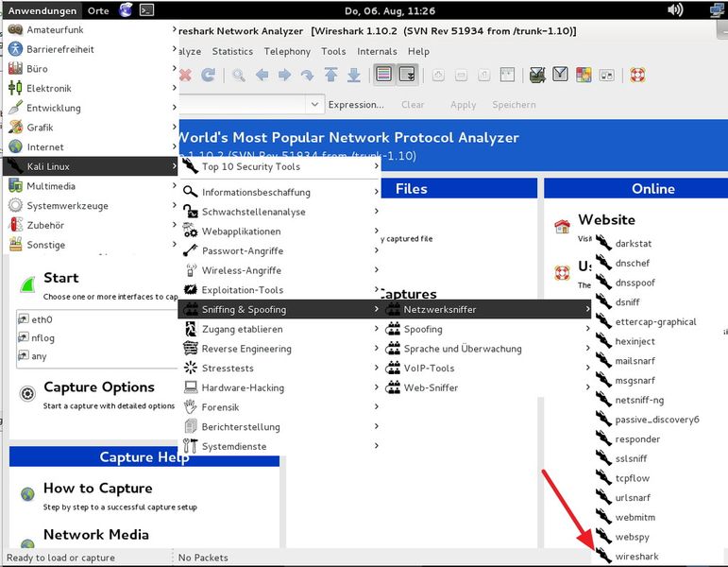Open the capture filters icon
Viewport: 728px width, 567px height.
click(537, 75)
